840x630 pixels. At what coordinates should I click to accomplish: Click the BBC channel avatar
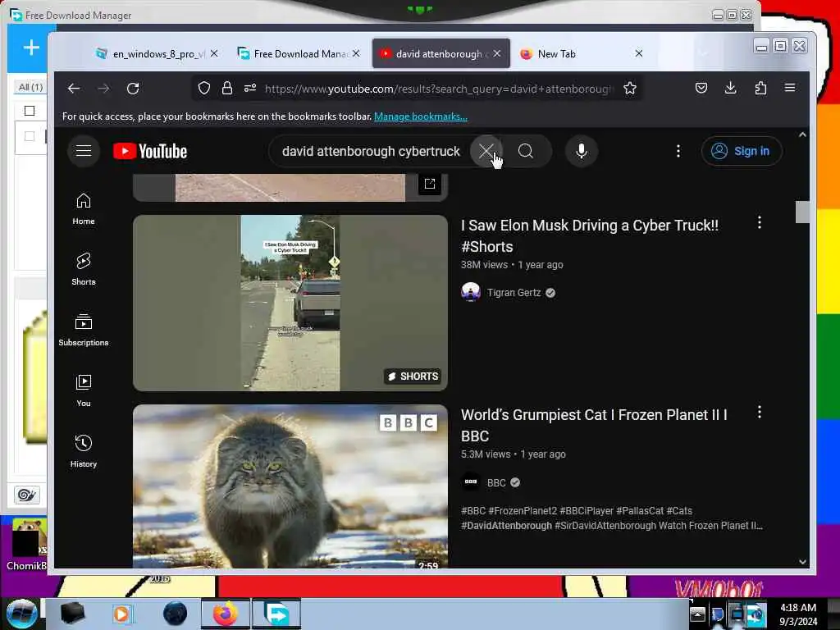470,482
